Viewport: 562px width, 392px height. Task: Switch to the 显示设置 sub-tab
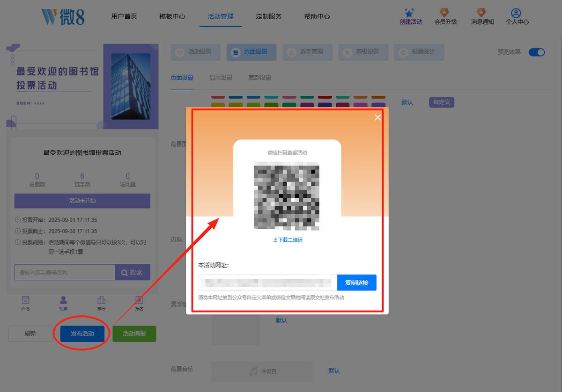coord(221,78)
